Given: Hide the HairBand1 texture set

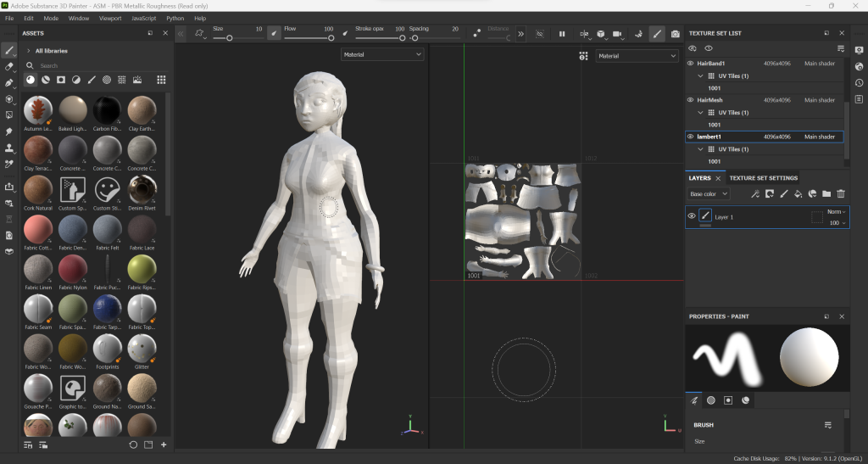Looking at the screenshot, I should [690, 64].
